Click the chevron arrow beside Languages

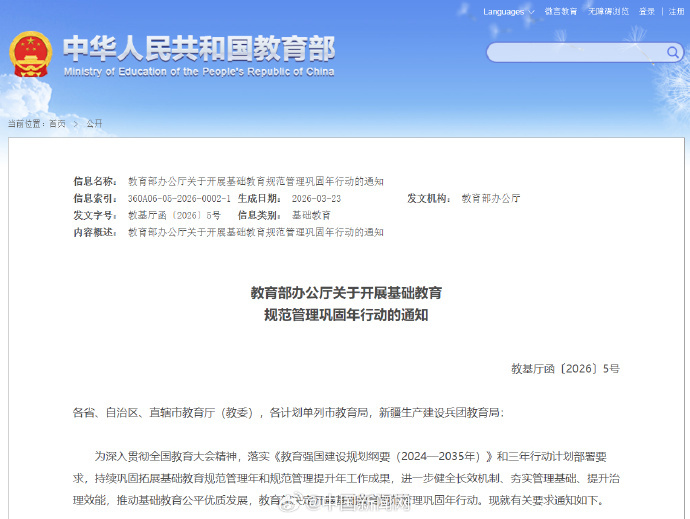click(x=530, y=12)
